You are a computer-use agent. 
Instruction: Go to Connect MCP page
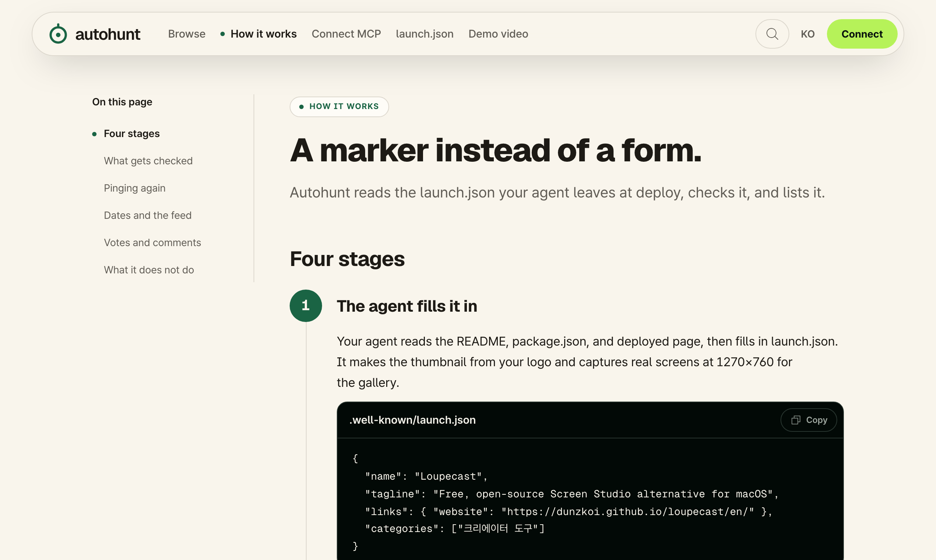[x=346, y=34]
